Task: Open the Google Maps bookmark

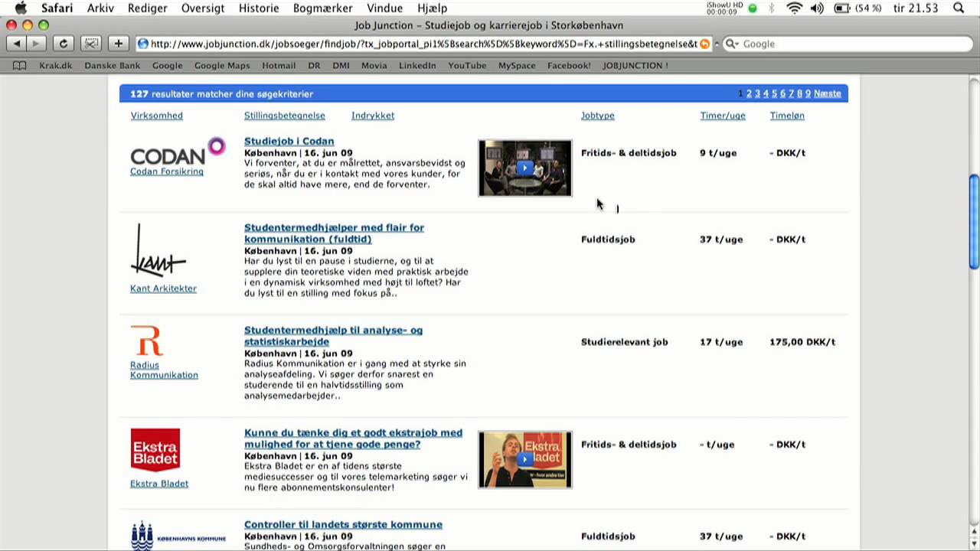Action: [x=222, y=66]
